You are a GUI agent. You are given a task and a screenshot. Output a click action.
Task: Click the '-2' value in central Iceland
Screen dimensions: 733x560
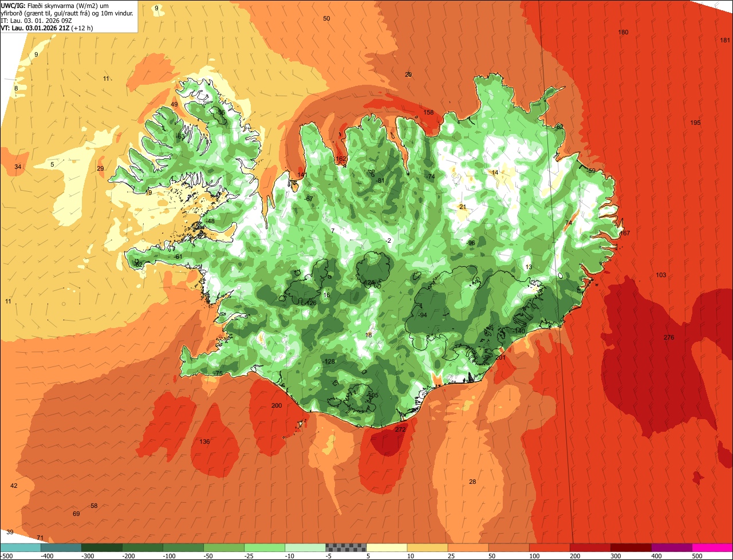coord(388,240)
